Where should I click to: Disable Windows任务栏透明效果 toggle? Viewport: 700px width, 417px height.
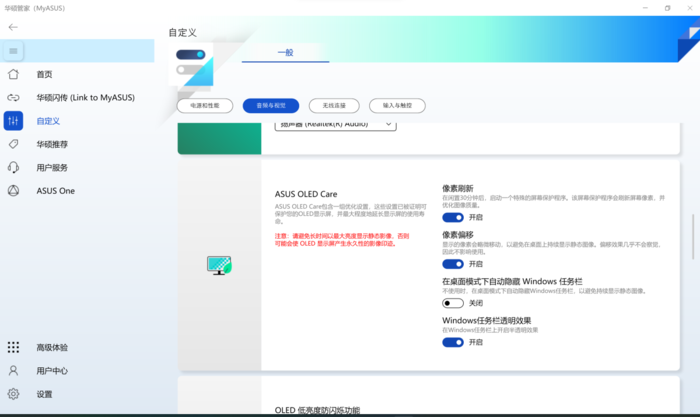tap(453, 342)
